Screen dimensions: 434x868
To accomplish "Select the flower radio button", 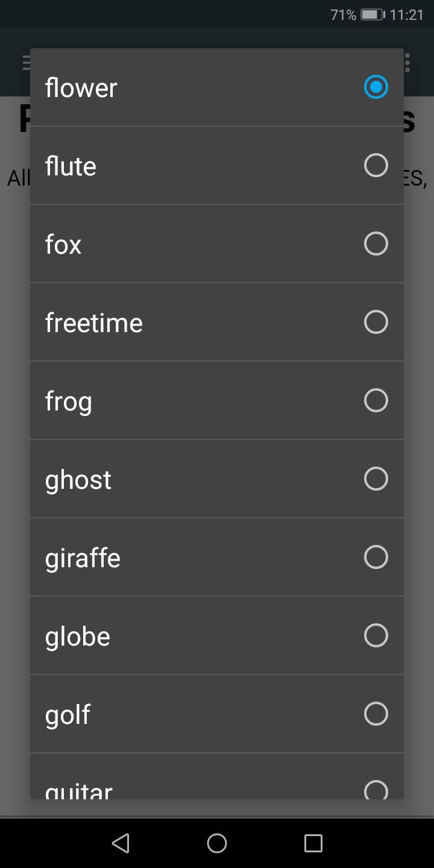I will [x=376, y=87].
